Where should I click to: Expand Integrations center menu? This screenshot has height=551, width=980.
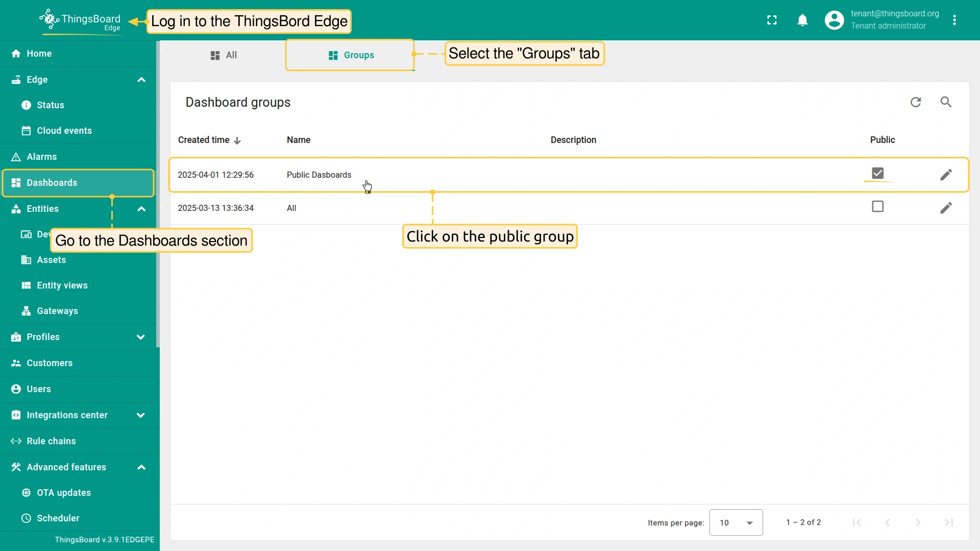point(141,415)
